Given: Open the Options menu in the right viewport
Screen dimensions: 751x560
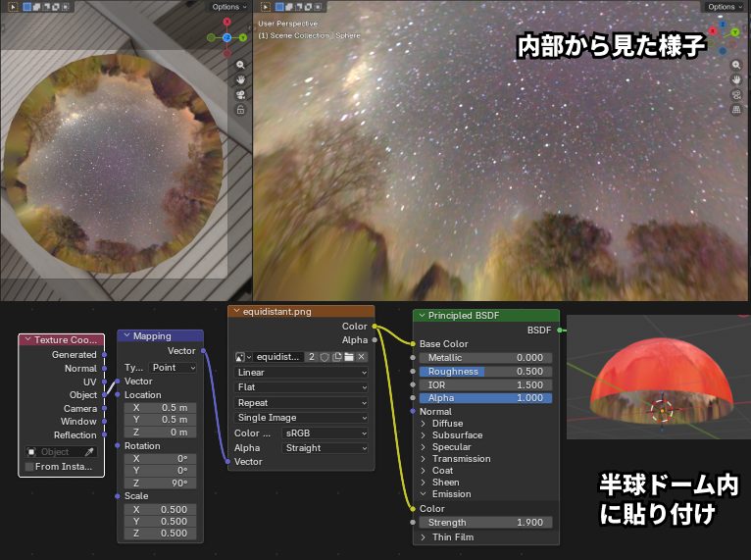Looking at the screenshot, I should pyautogui.click(x=725, y=7).
